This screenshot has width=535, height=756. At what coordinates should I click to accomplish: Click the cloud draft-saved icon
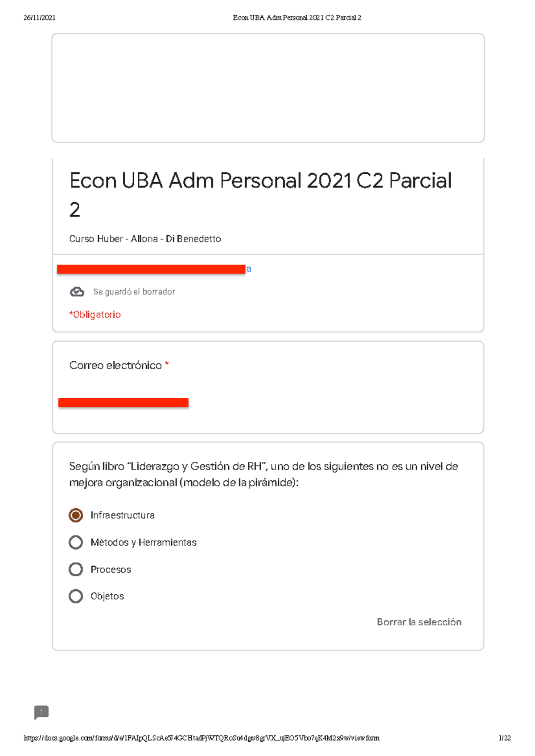[x=77, y=292]
